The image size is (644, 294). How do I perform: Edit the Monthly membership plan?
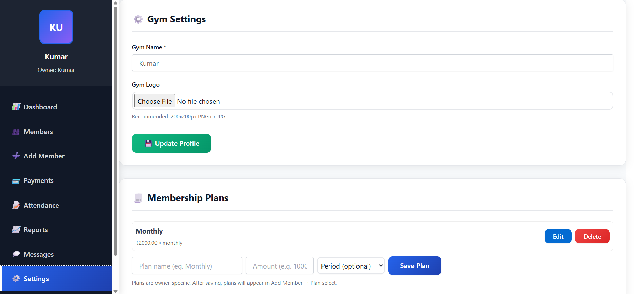click(558, 236)
